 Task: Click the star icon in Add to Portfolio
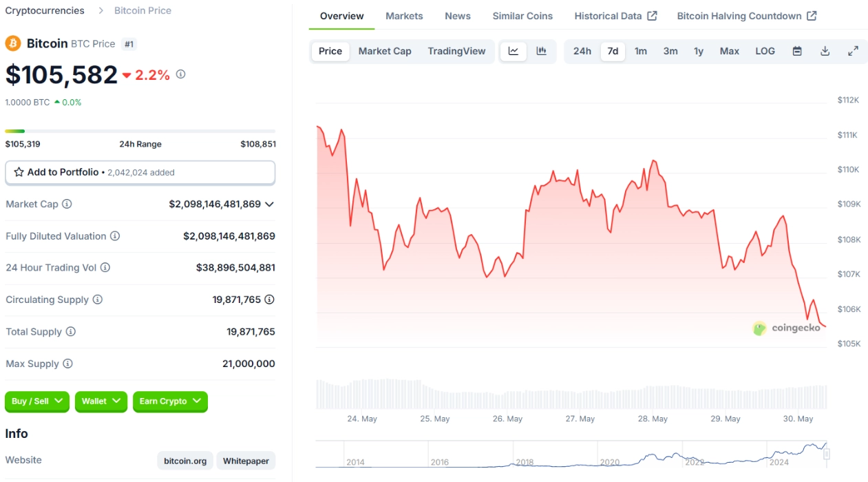(19, 172)
